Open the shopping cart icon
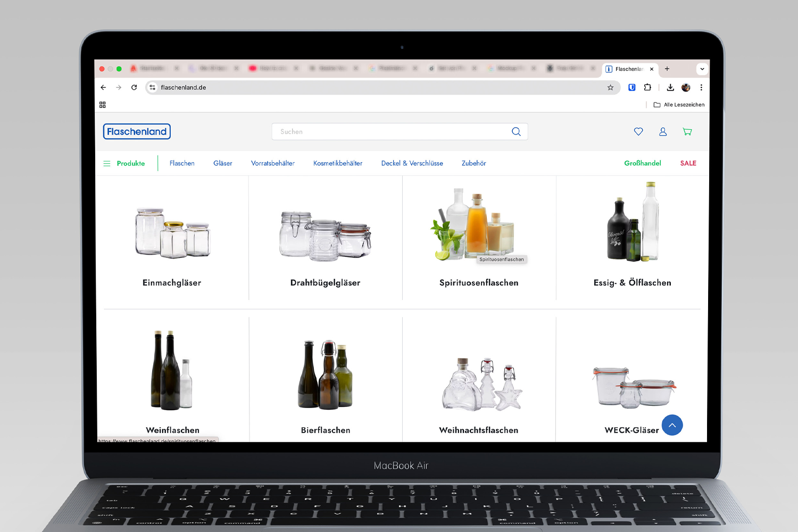 point(687,131)
